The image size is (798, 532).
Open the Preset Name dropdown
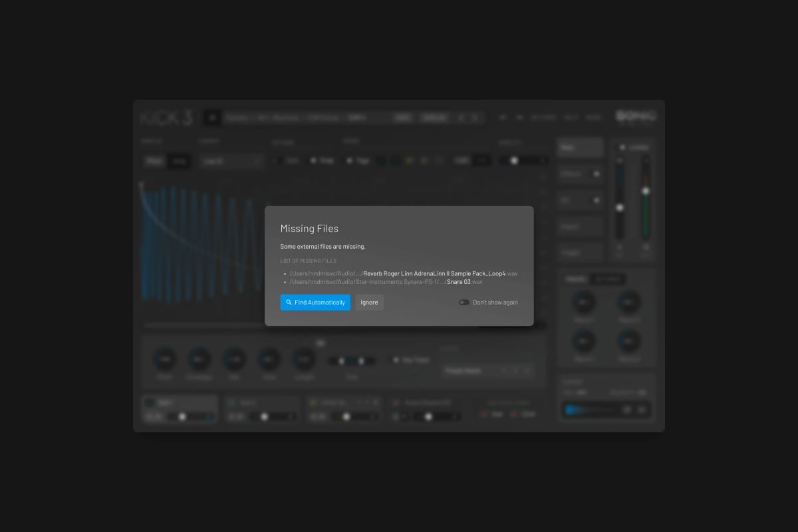point(471,370)
